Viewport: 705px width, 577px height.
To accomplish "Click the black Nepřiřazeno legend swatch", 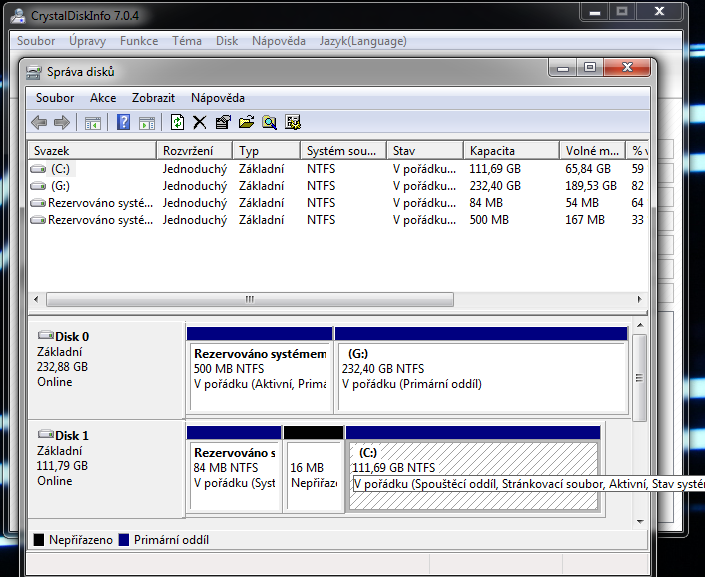I will [39, 540].
